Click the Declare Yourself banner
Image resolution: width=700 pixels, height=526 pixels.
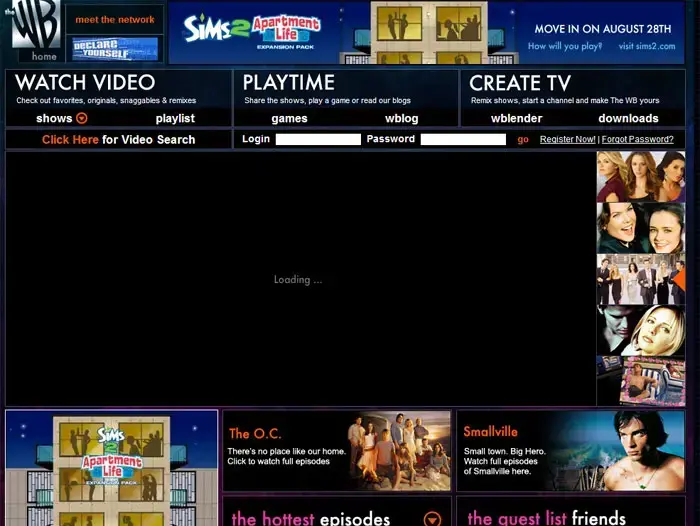click(x=115, y=49)
